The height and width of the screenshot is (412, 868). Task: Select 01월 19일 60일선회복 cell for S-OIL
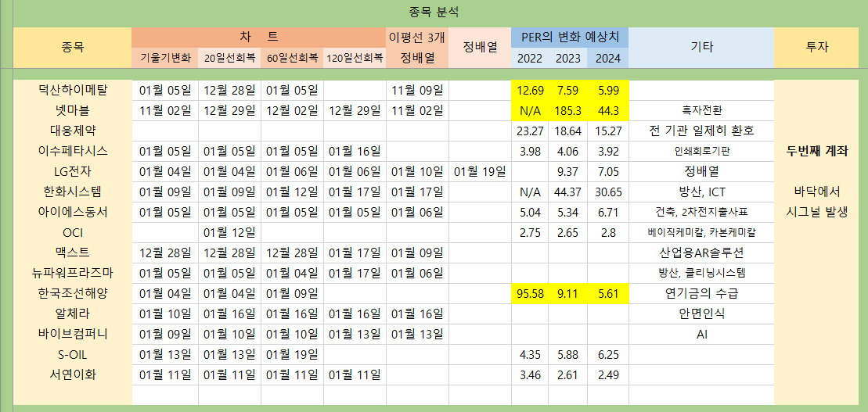pyautogui.click(x=292, y=354)
